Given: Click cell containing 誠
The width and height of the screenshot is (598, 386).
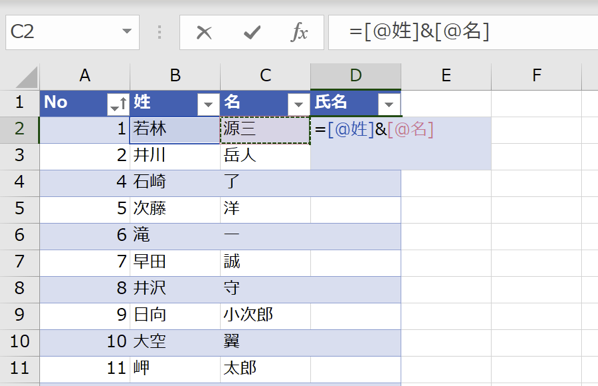Looking at the screenshot, I should coord(265,263).
